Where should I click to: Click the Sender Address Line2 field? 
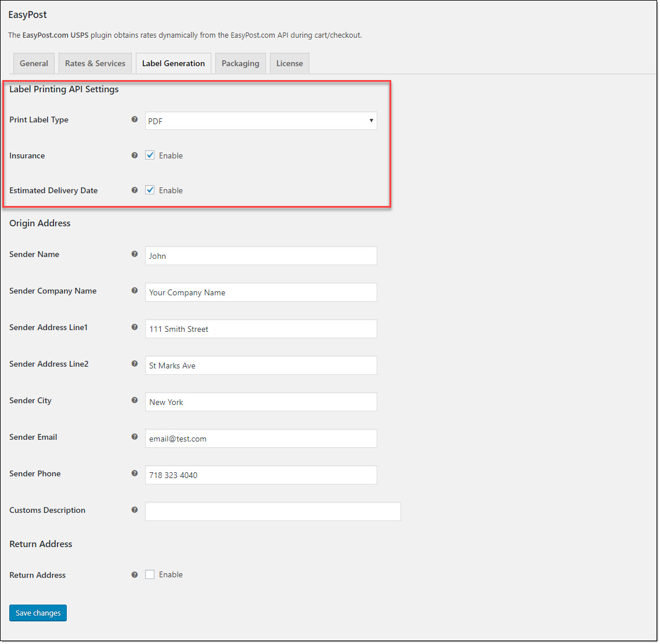pos(261,366)
